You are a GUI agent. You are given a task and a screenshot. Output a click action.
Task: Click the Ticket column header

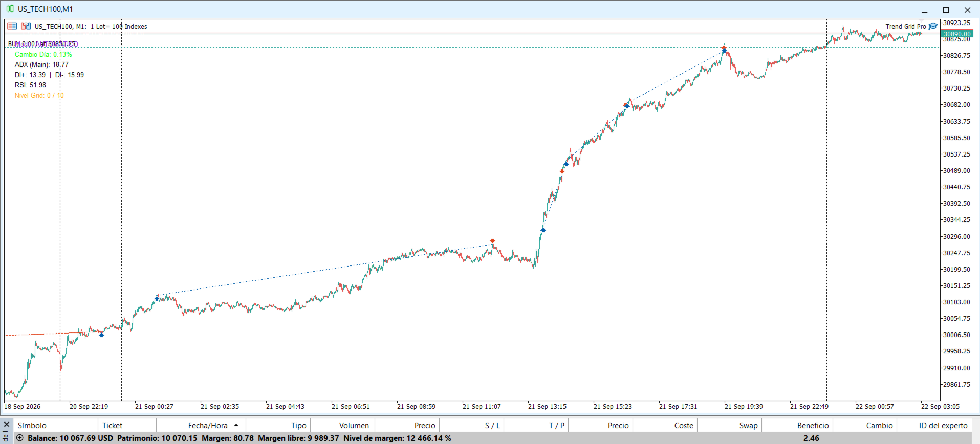pyautogui.click(x=112, y=425)
